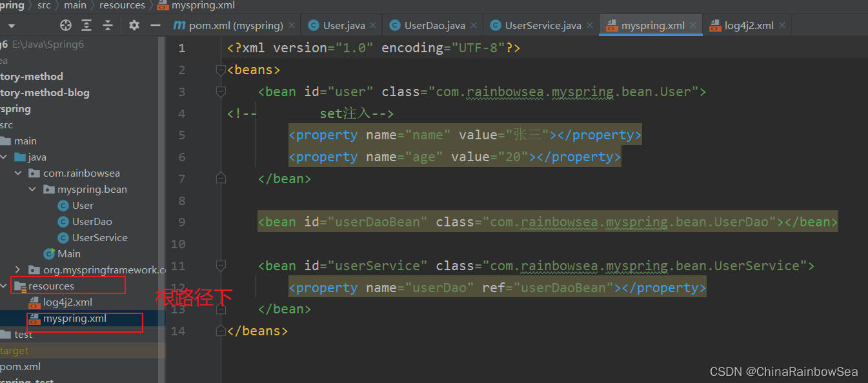Open the Main class in tree
This screenshot has width=868, height=383.
point(69,253)
